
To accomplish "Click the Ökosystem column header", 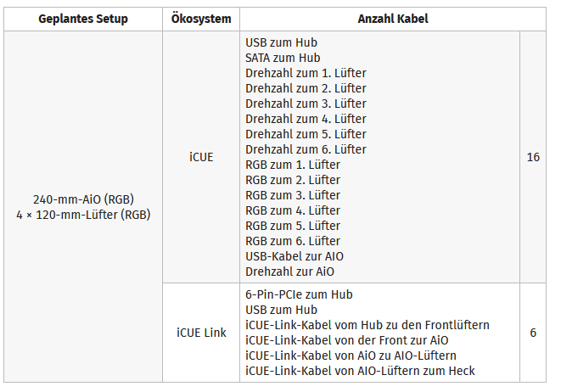I will point(199,19).
